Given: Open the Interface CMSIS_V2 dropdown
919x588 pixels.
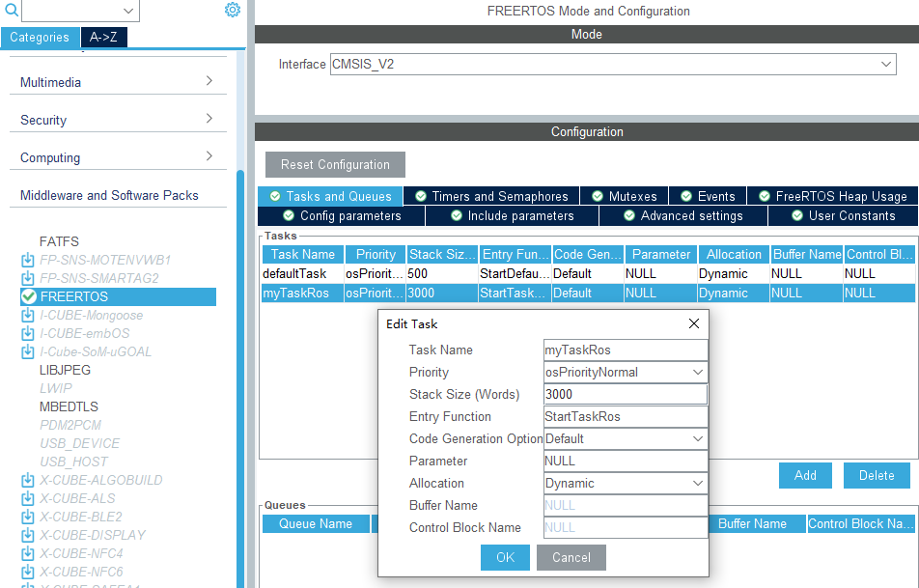Looking at the screenshot, I should pyautogui.click(x=885, y=64).
